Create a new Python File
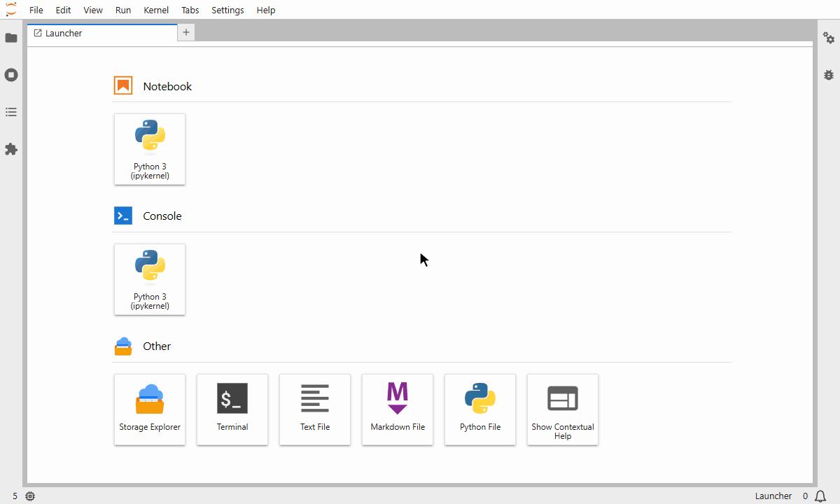 pos(480,409)
